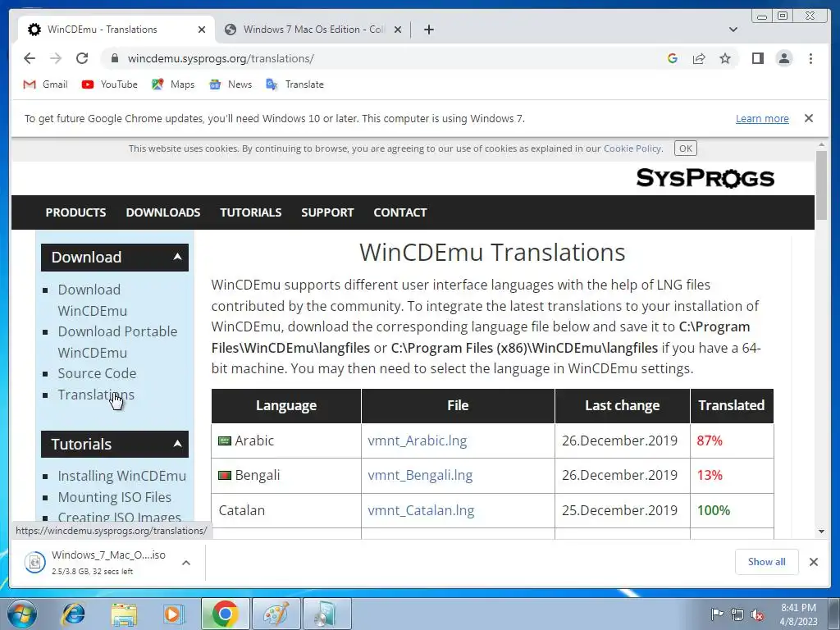Open Mounting ISO Files tutorial link
Image resolution: width=840 pixels, height=630 pixels.
pos(115,497)
